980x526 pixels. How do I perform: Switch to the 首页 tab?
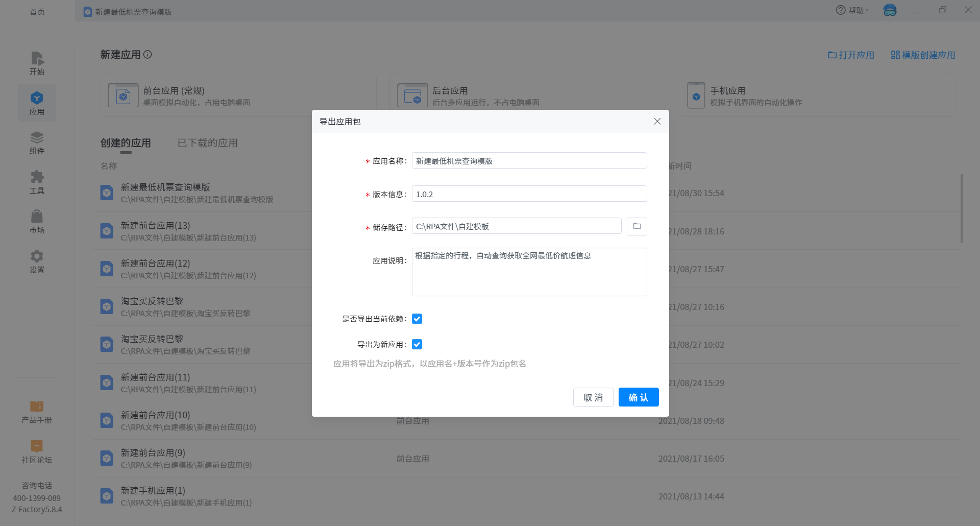[37, 11]
